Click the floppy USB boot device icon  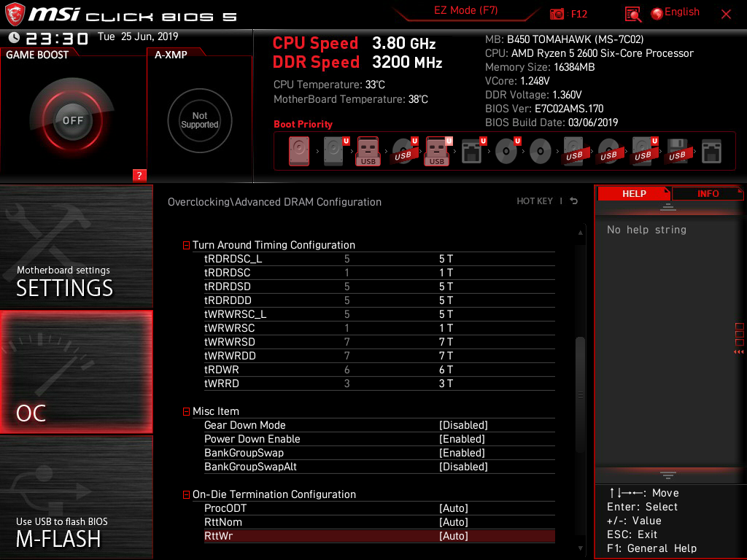677,152
